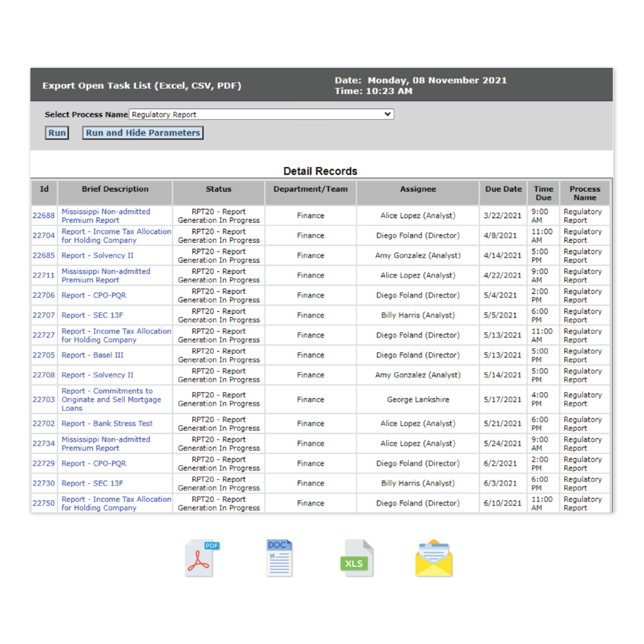Click the Export Open Task List title
Viewport: 644px width, 644px height.
coord(142,86)
